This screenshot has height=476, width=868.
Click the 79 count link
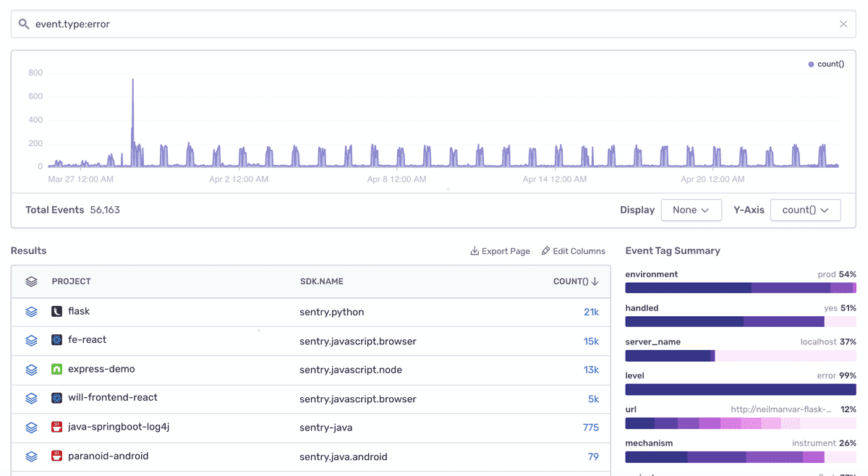point(593,456)
